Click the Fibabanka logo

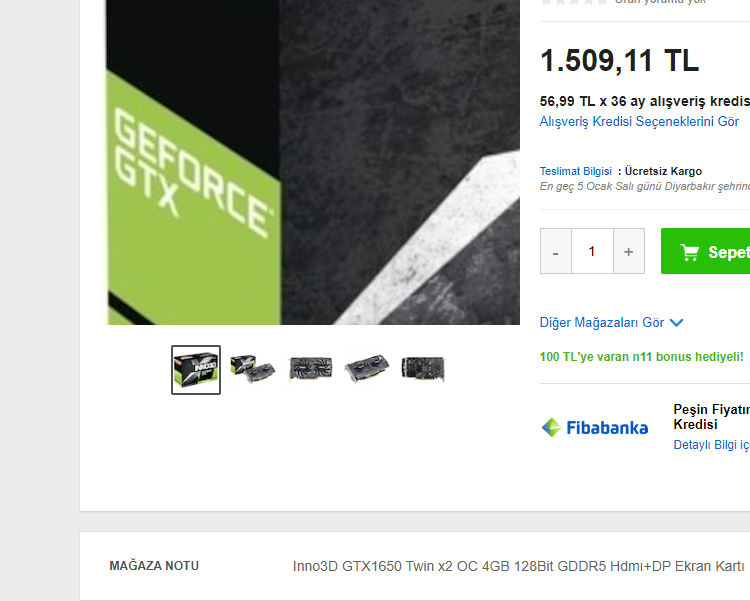pos(595,427)
